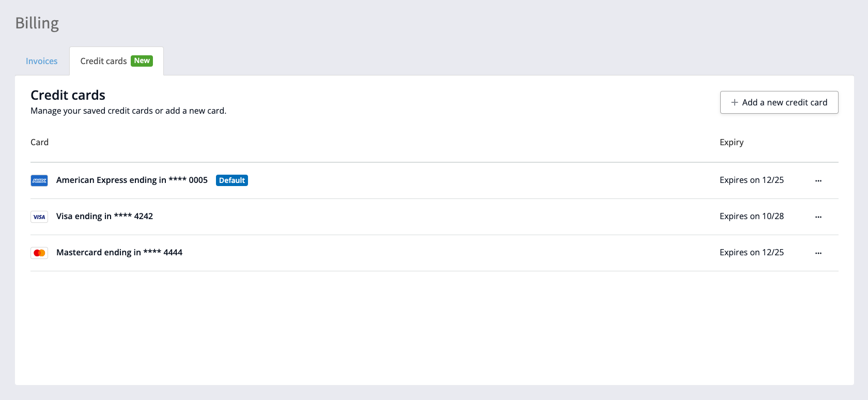This screenshot has height=400, width=868.
Task: Click the blue Default badge
Action: tap(231, 180)
